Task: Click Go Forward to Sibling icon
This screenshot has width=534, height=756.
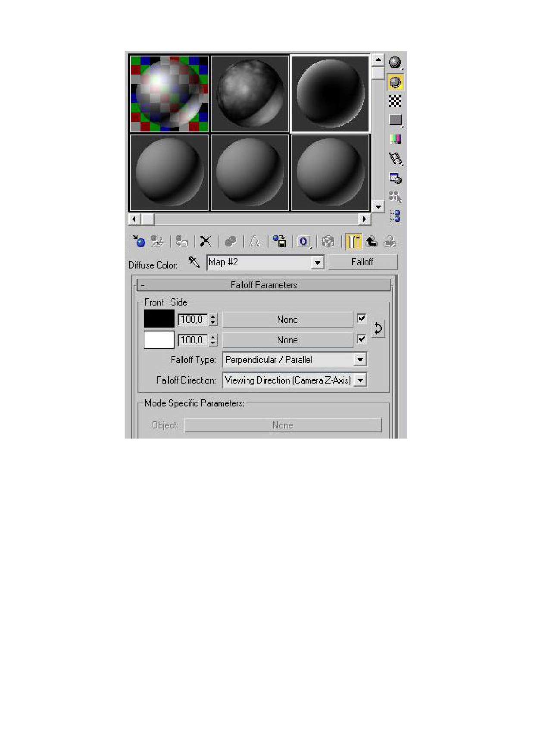Action: 390,241
